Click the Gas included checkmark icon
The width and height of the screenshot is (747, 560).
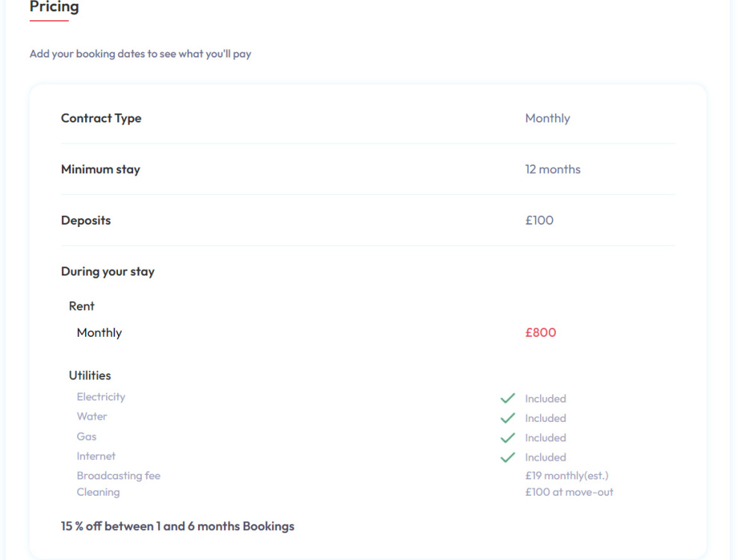coord(508,438)
